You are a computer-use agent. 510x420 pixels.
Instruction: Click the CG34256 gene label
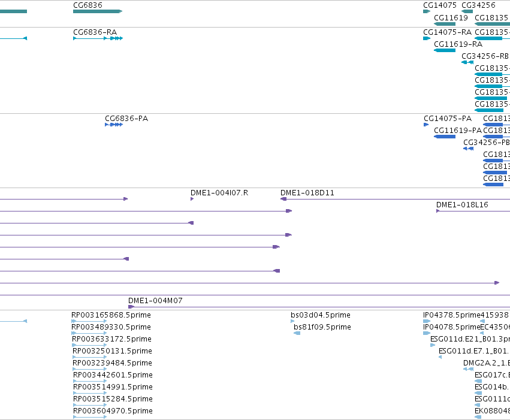point(478,5)
